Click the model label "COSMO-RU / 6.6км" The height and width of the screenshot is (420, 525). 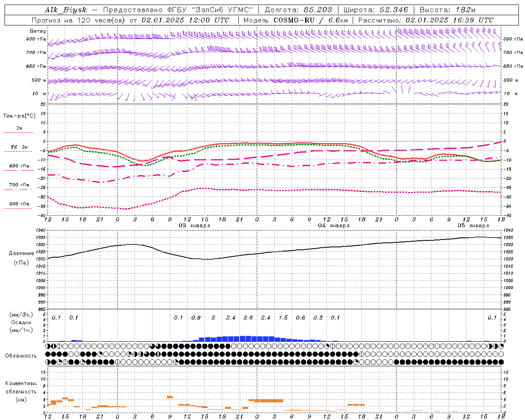311,20
